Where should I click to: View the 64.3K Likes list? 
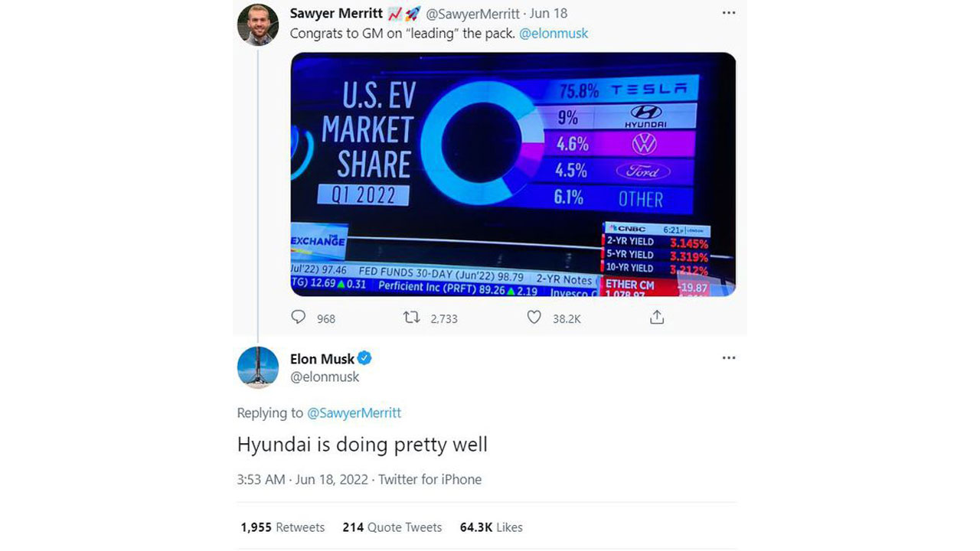coord(491,527)
